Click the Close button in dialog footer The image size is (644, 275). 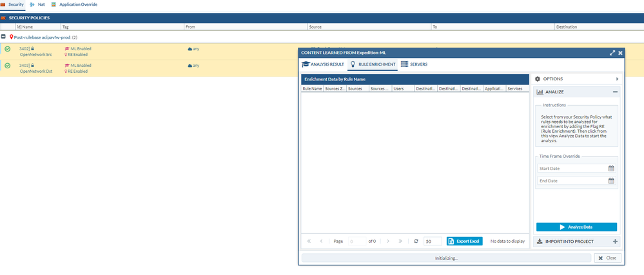(x=607, y=258)
